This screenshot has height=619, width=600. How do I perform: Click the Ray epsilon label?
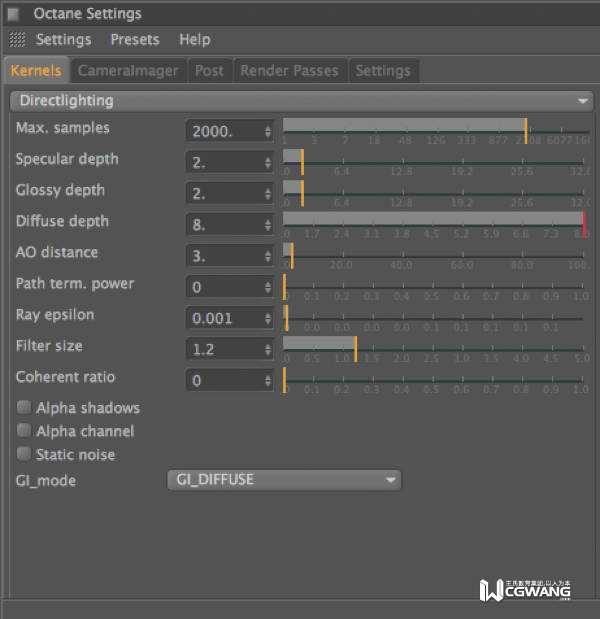coord(55,315)
